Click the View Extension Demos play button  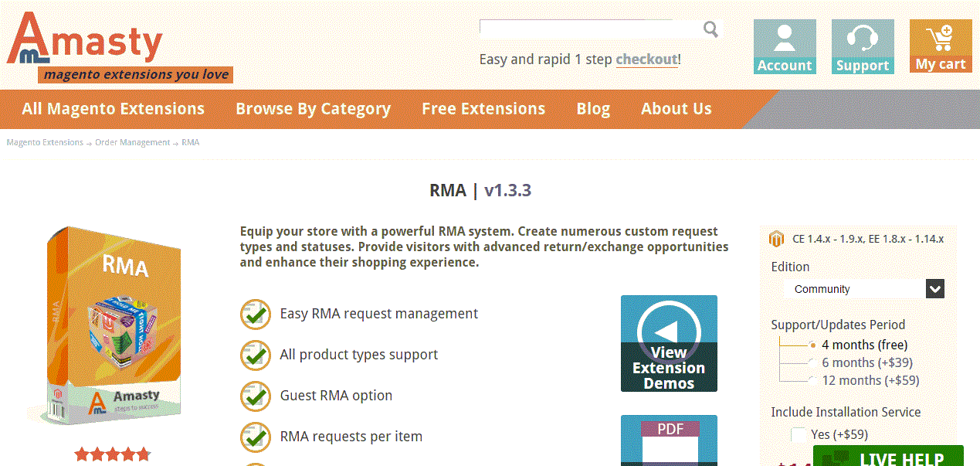tap(669, 343)
